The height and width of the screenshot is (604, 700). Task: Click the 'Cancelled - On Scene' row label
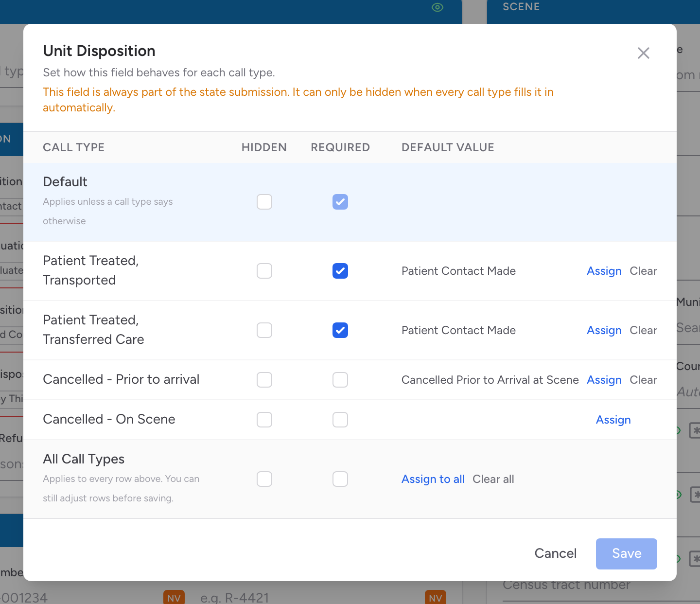click(109, 419)
